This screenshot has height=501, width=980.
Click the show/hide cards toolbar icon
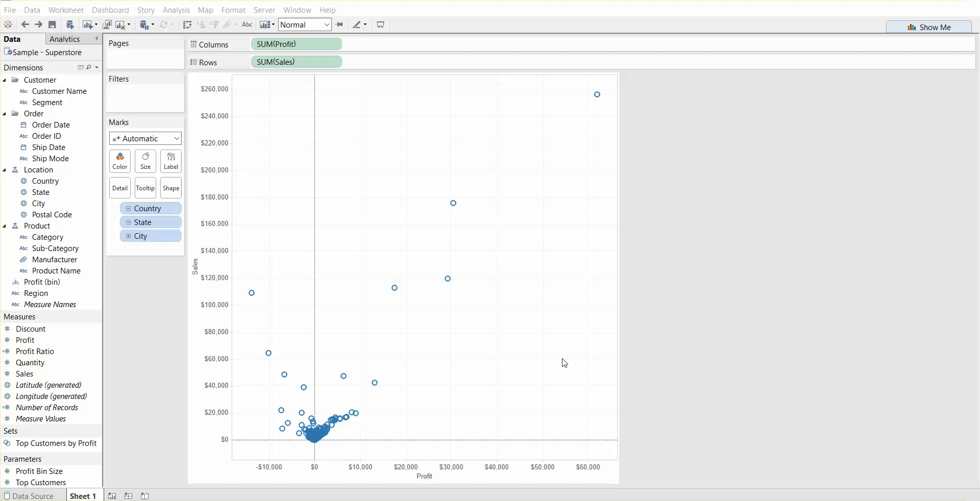264,24
